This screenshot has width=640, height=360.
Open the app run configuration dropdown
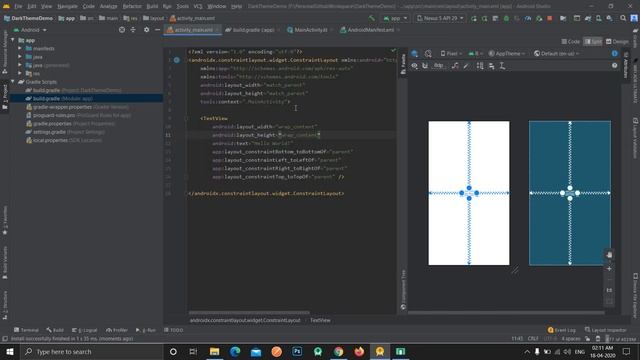pos(395,18)
